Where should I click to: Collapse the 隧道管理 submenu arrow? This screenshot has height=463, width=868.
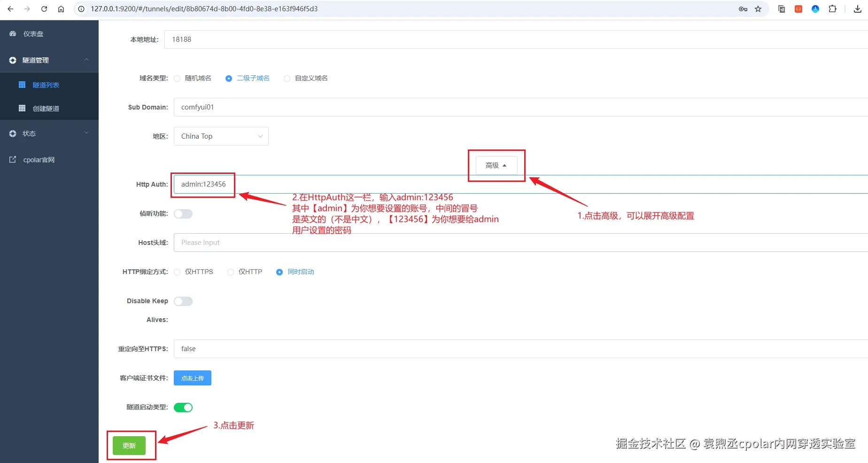click(x=86, y=60)
